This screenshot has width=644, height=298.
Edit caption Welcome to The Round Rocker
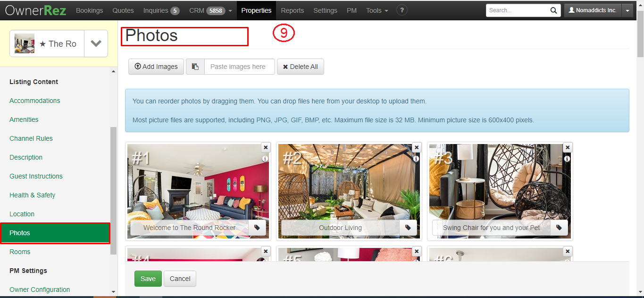190,228
